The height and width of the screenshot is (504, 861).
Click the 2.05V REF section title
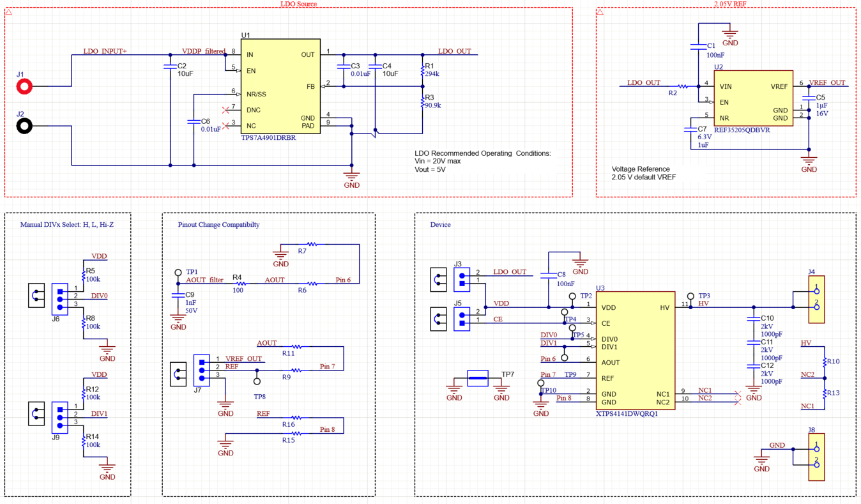coord(729,4)
